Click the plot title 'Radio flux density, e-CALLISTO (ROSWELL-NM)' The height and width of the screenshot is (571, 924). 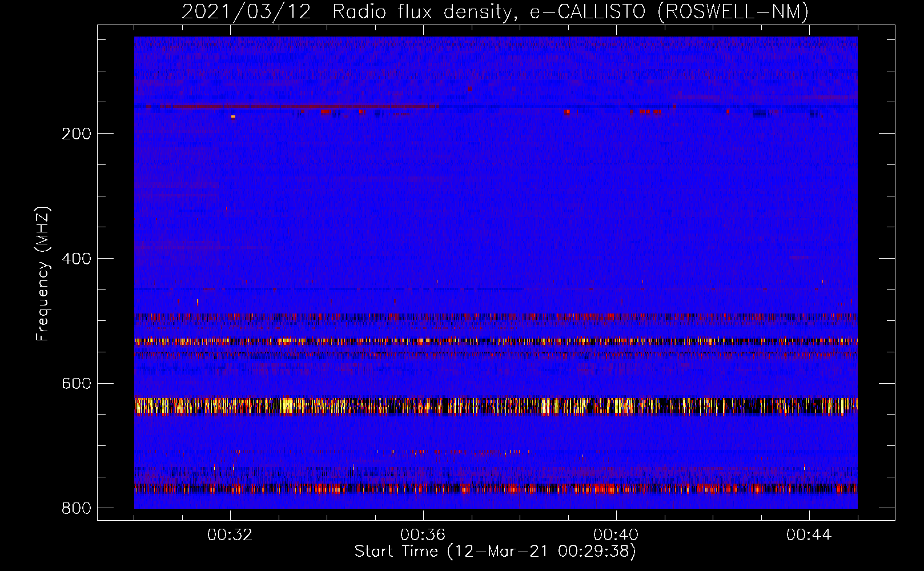tap(571, 11)
